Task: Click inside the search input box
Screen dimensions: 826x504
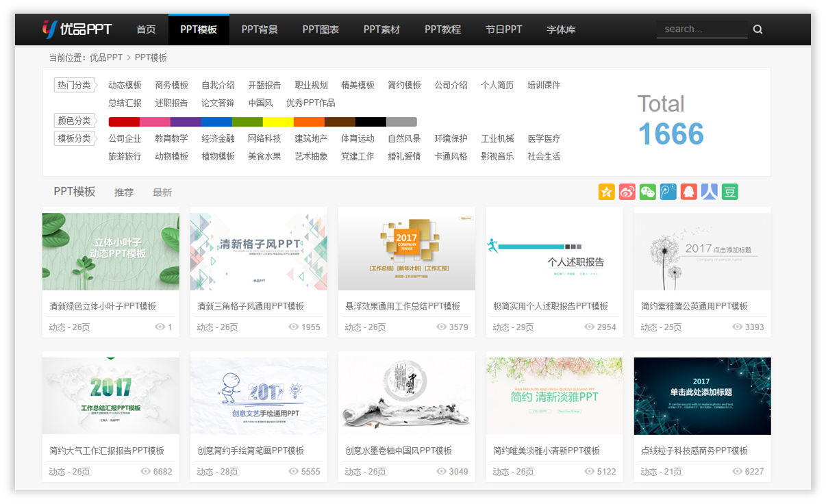Action: click(x=702, y=29)
